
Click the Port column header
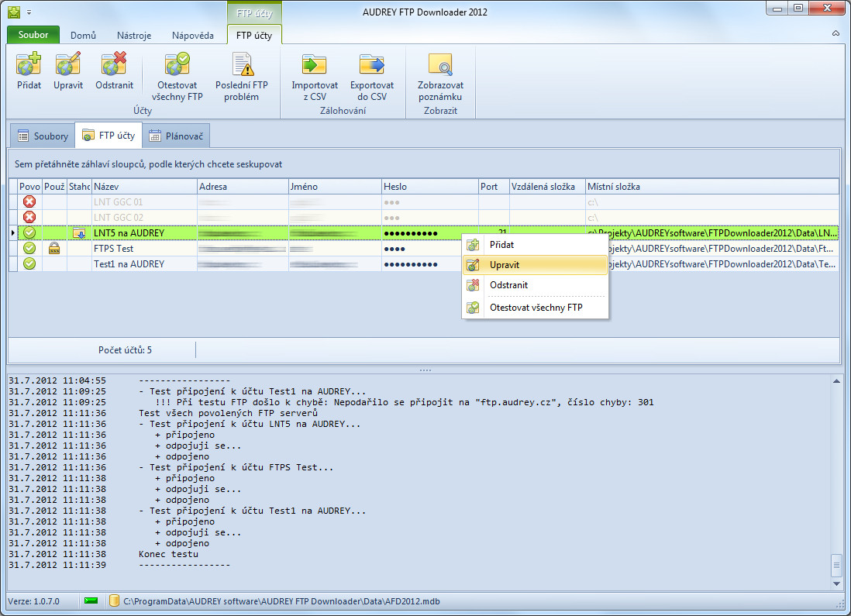(494, 187)
